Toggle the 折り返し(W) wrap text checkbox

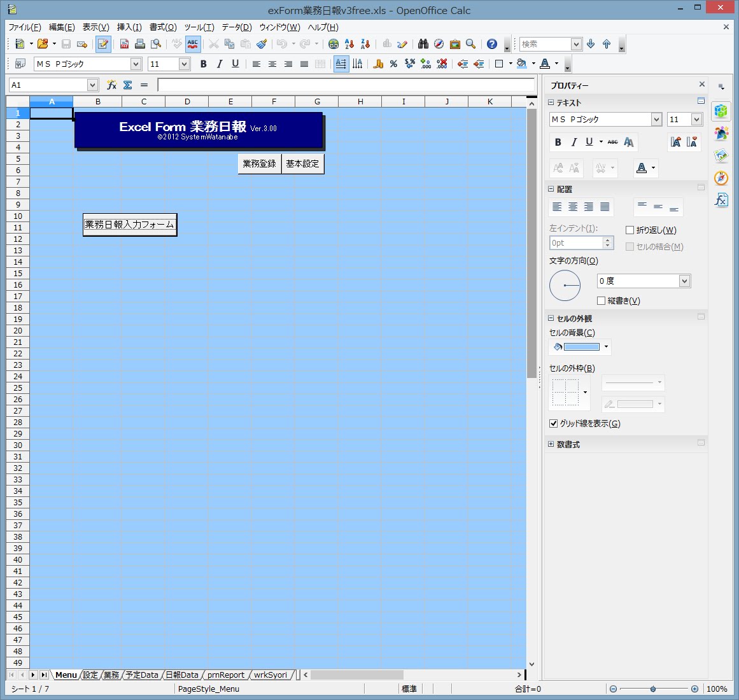630,230
